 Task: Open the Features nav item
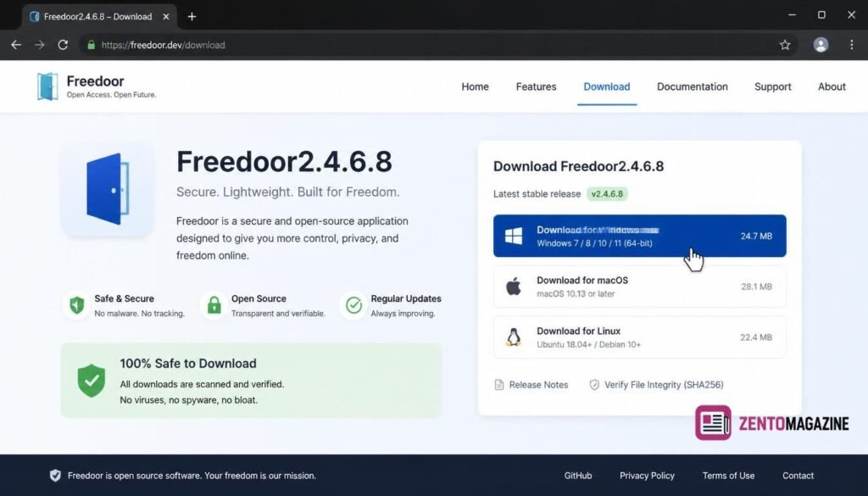coord(536,87)
